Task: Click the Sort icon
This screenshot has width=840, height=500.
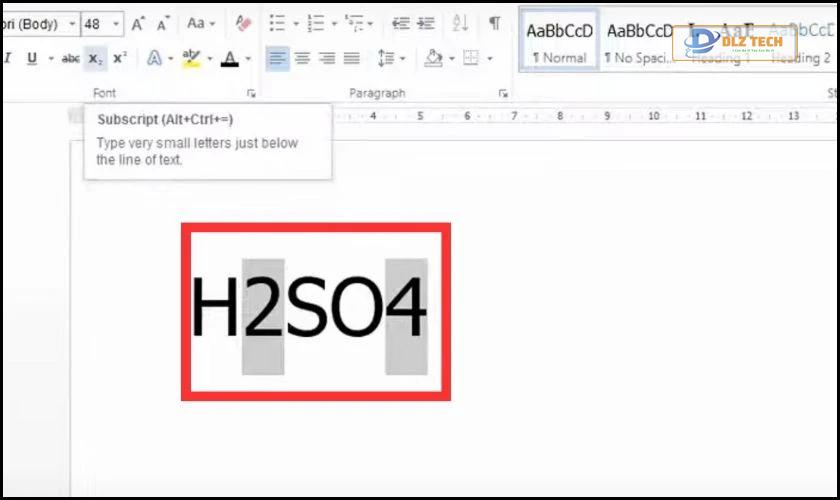Action: pos(460,24)
